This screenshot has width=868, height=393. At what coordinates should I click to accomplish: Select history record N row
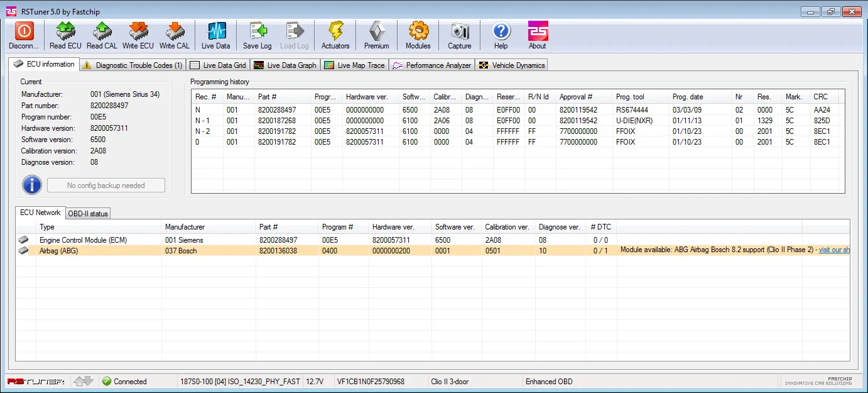click(518, 109)
